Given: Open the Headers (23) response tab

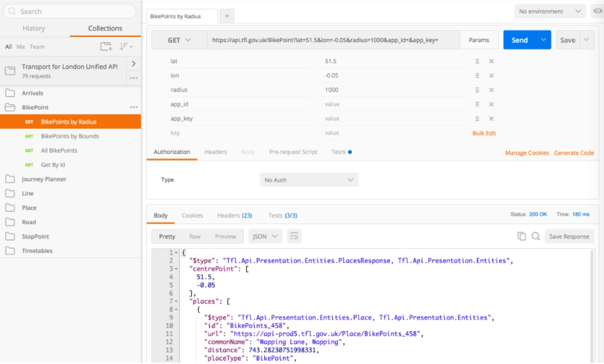Looking at the screenshot, I should [234, 215].
